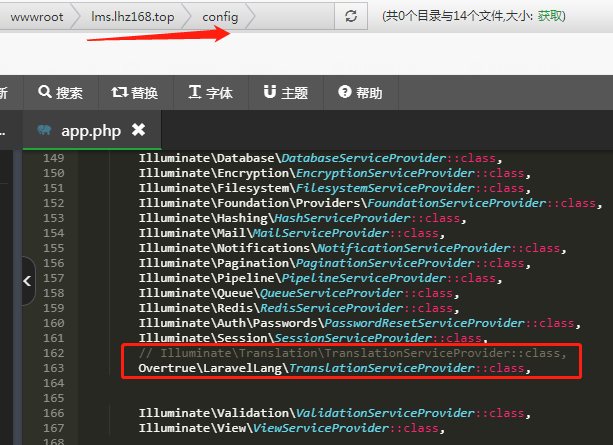613x445 pixels.
Task: Click the DatabaseServiceProvider code line
Action: click(x=320, y=158)
